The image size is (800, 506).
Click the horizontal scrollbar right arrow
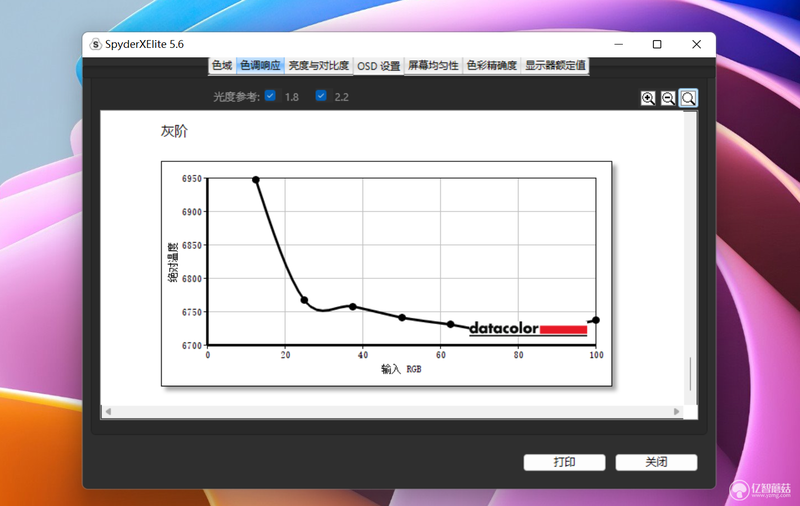(677, 411)
